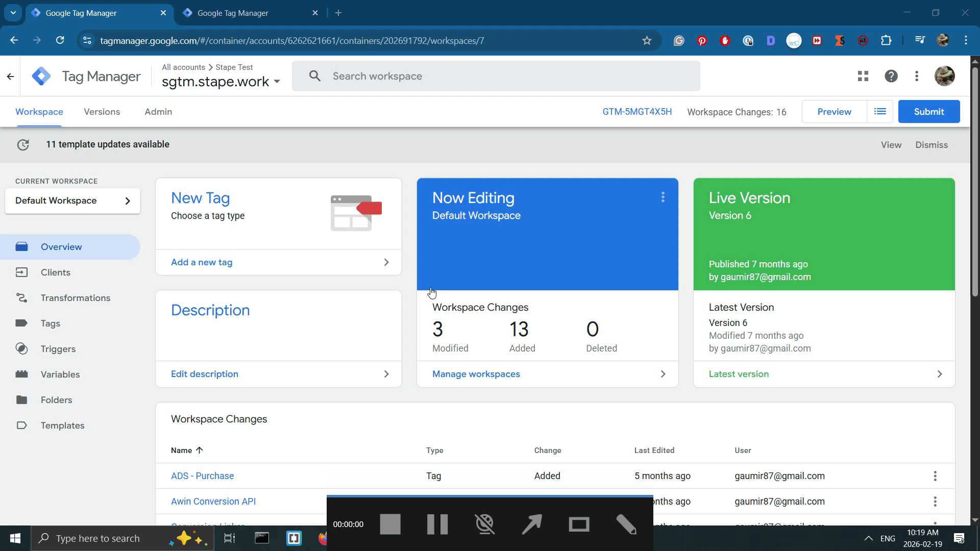Screen dimensions: 980x551
Task: Pause the screen recording
Action: [x=437, y=524]
